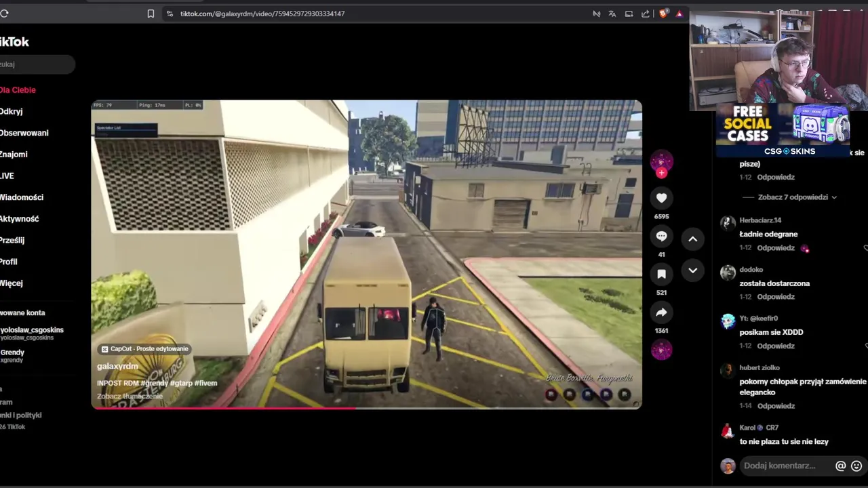The width and height of the screenshot is (868, 488).
Task: Open followed account 'Grendy'
Action: tap(12, 356)
